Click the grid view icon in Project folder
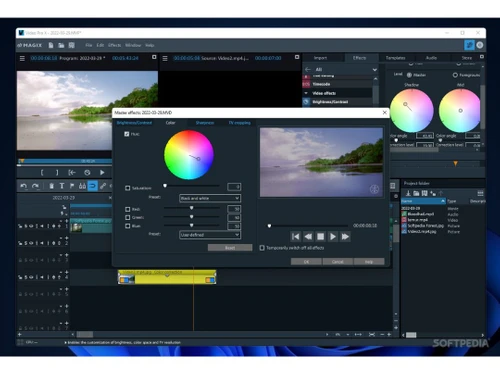Image resolution: width=500 pixels, height=375 pixels. coord(480,193)
